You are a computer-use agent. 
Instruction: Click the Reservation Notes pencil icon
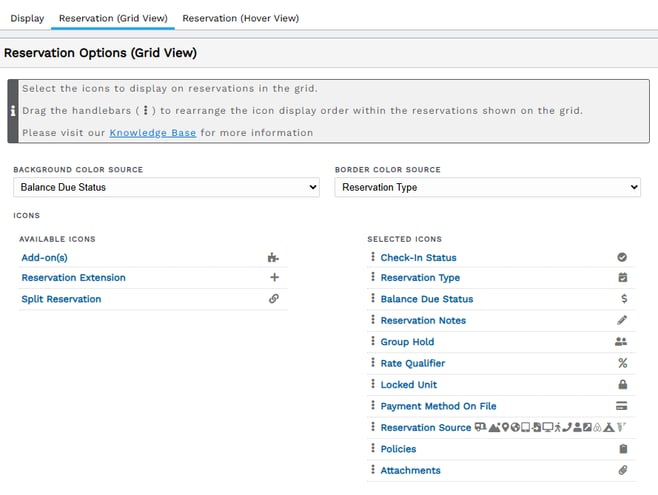point(622,320)
